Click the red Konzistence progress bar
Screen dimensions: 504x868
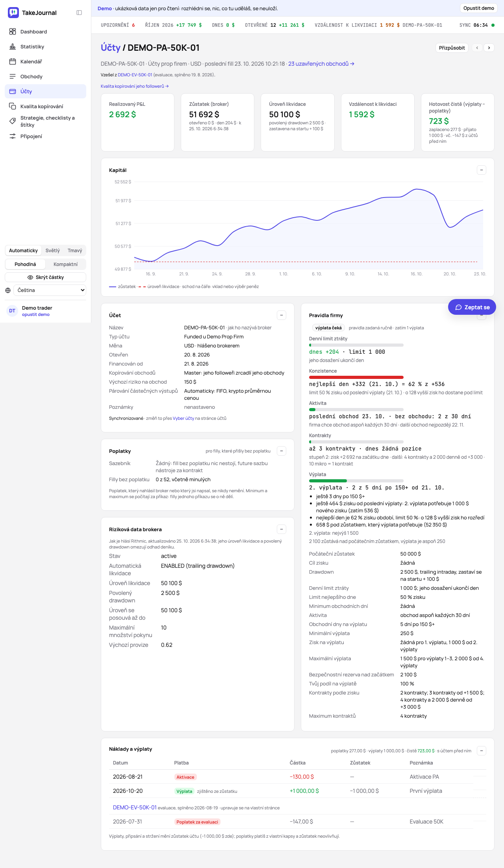[x=356, y=377]
